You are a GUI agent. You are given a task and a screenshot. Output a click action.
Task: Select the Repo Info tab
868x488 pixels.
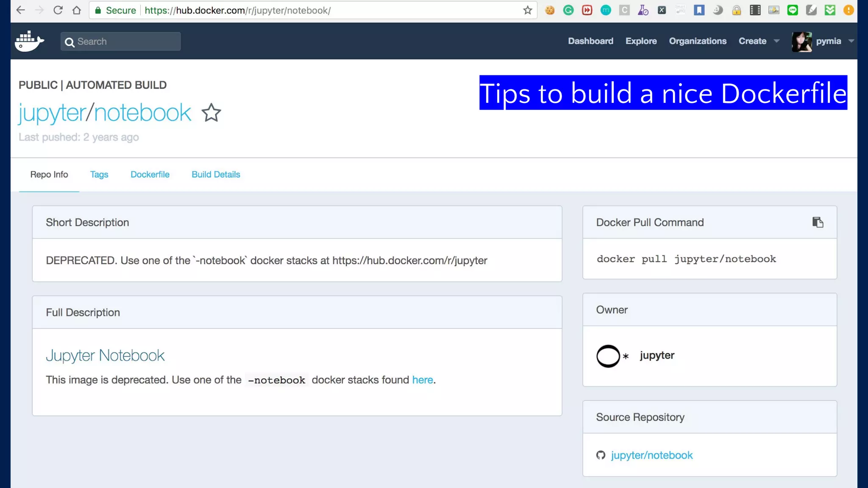point(49,175)
